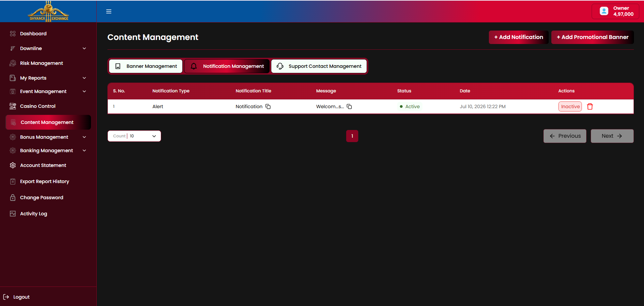Click the Account Statement settings icon
This screenshot has height=306, width=644.
coord(13,165)
